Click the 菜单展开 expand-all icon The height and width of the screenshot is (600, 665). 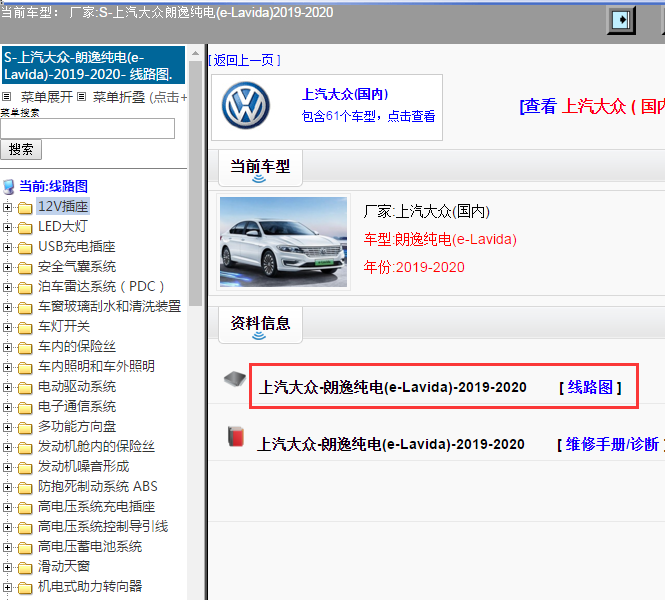click(x=6, y=97)
